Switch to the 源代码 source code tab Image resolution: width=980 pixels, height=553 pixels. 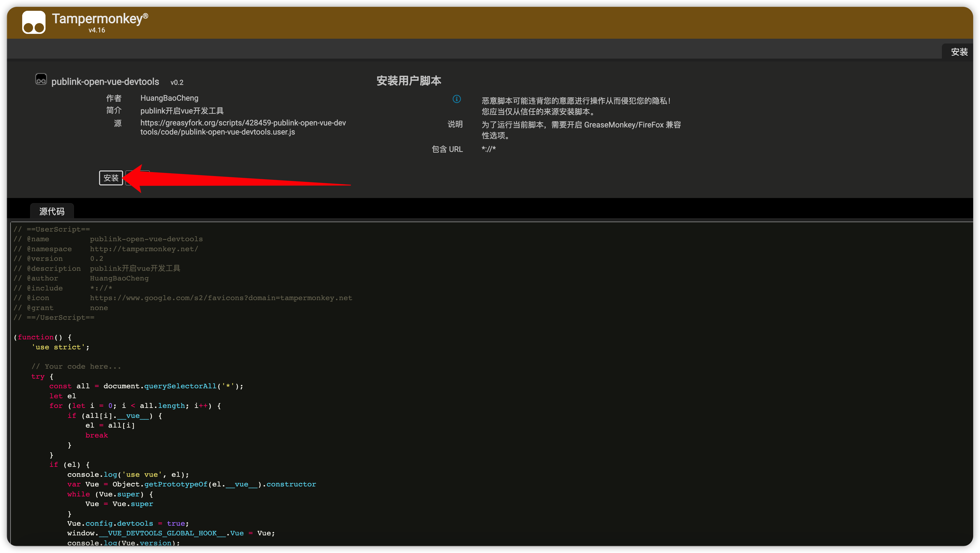pyautogui.click(x=52, y=211)
